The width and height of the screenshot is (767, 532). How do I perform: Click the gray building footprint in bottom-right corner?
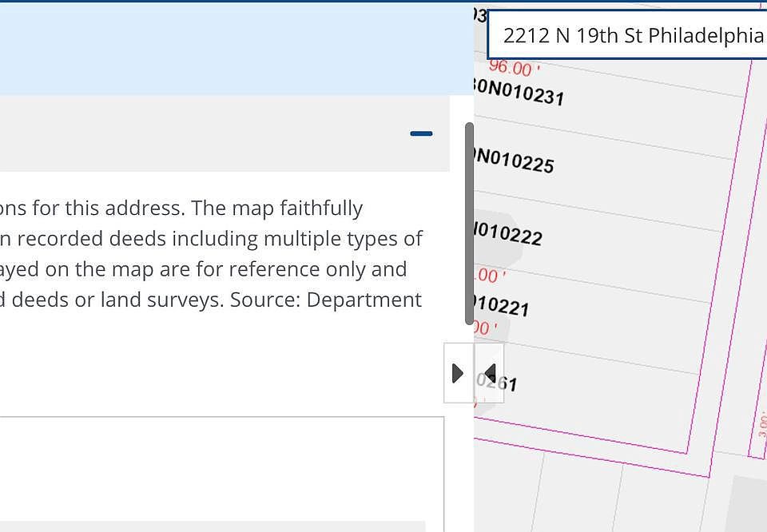(751, 503)
